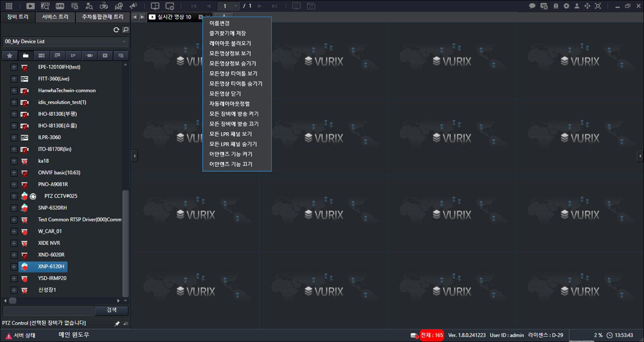The image size is (644, 342).
Task: Select the server rack filter icon
Action: (x=41, y=56)
